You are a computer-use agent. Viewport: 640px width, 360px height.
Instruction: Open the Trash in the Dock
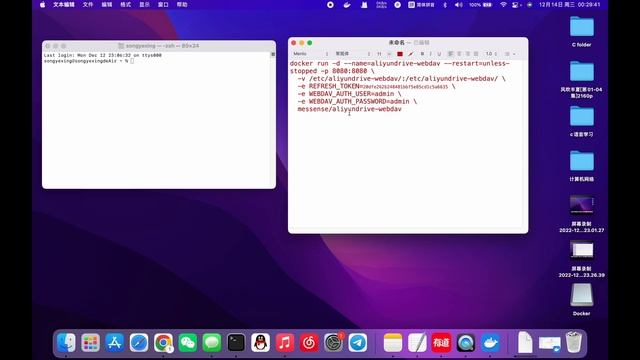[x=573, y=342]
